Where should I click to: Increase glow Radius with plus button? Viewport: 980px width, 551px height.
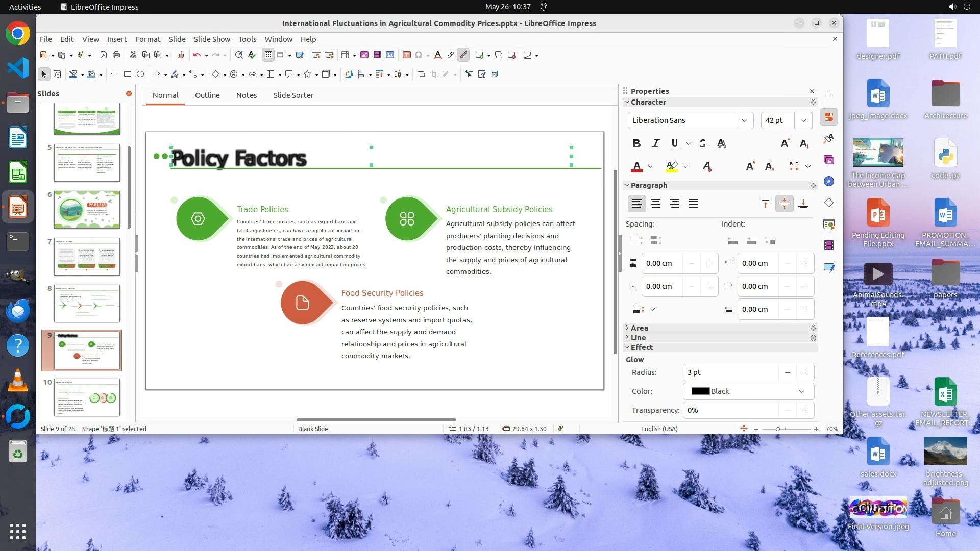tap(805, 372)
